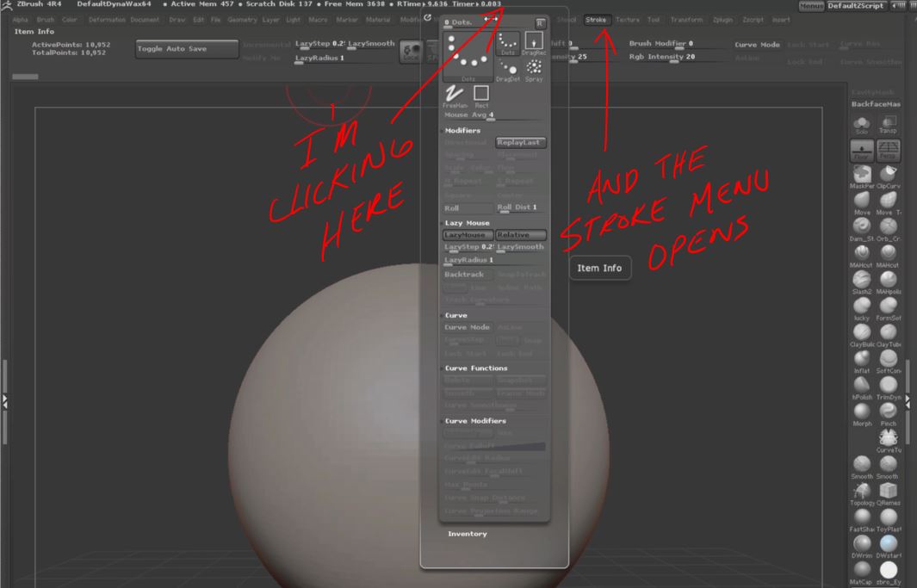917x588 pixels.
Task: Pick the Morph brush
Action: coord(862,414)
